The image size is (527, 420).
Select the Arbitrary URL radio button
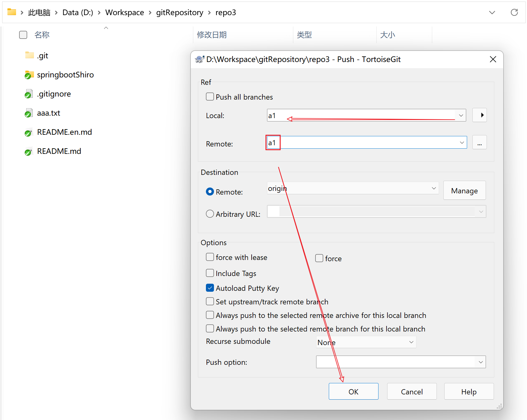pos(210,214)
